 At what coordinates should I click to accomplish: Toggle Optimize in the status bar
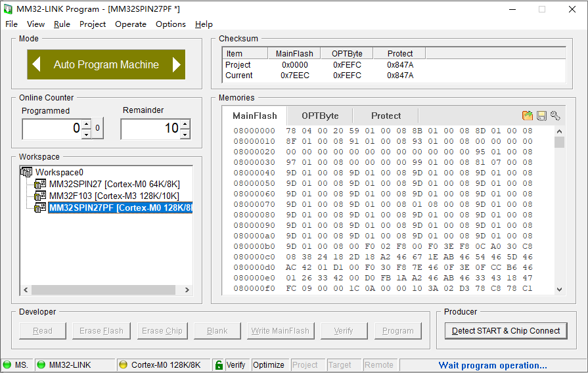(x=269, y=364)
